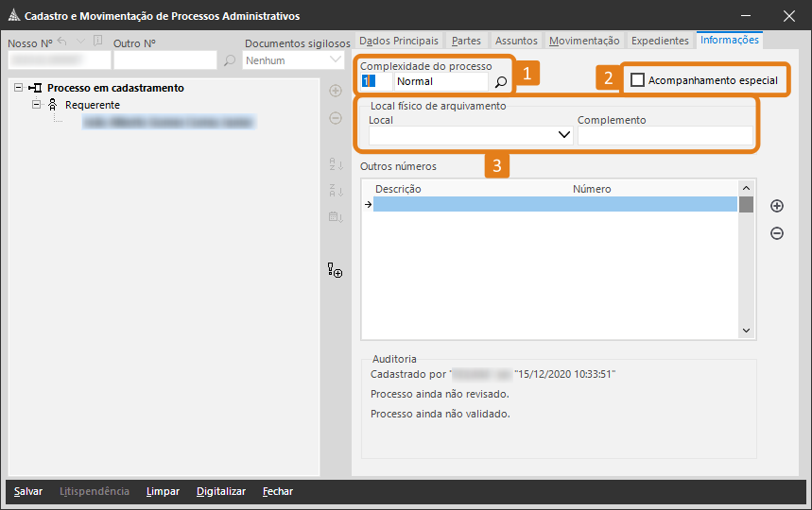Collapse the Processo em cadastramento tree node
Screen dimensions: 812x510
[20, 88]
